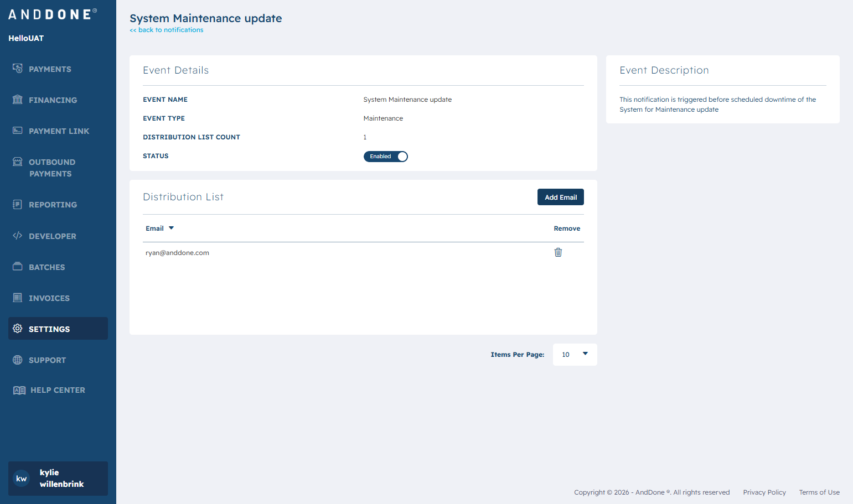Open the Invoices section
Screen dimensions: 853x504
point(49,298)
